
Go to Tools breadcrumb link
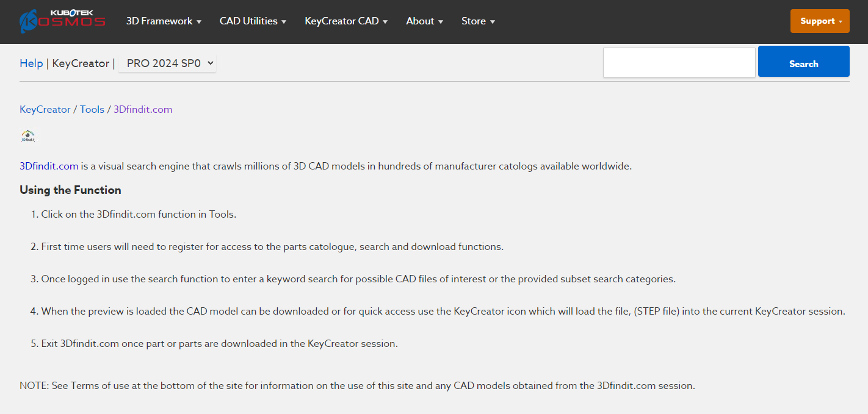point(92,110)
